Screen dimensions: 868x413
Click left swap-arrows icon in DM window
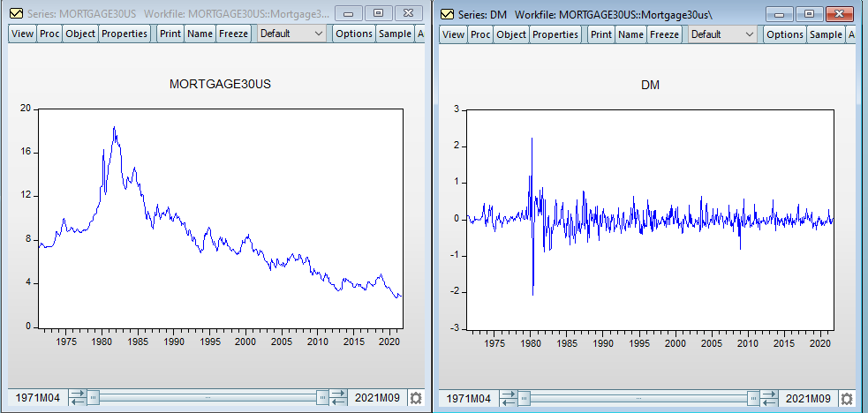pyautogui.click(x=509, y=398)
